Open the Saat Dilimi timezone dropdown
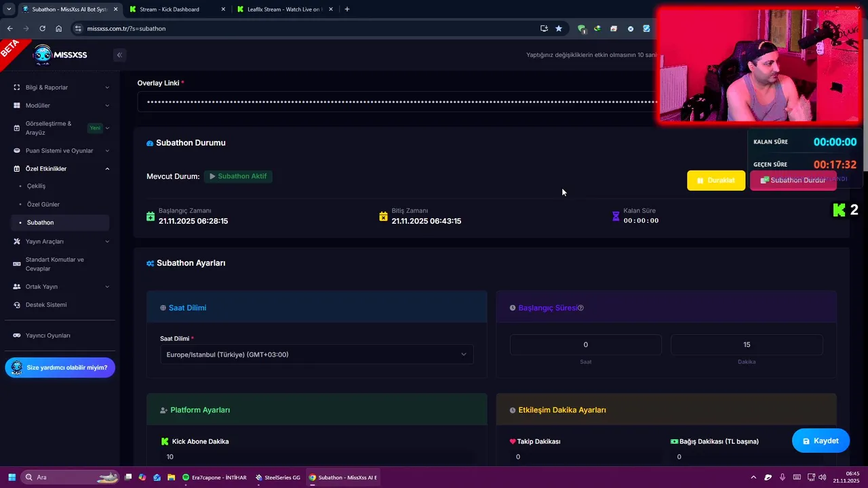This screenshot has height=488, width=868. tap(317, 354)
